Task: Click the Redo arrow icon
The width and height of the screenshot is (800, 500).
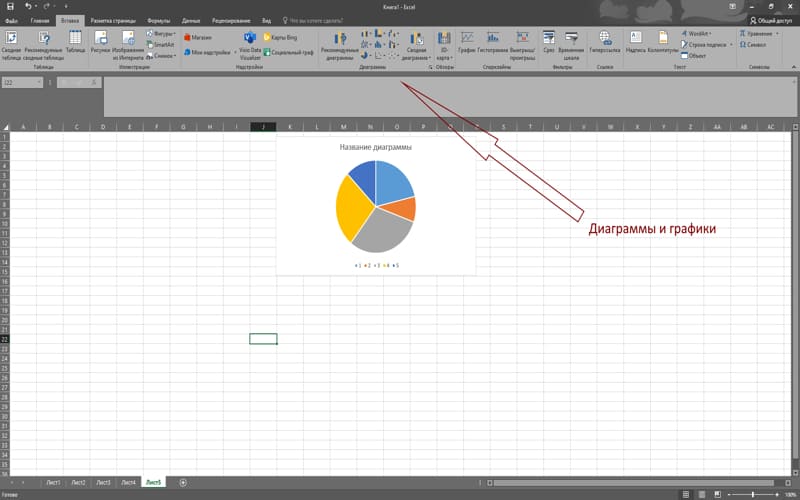Action: [46, 7]
